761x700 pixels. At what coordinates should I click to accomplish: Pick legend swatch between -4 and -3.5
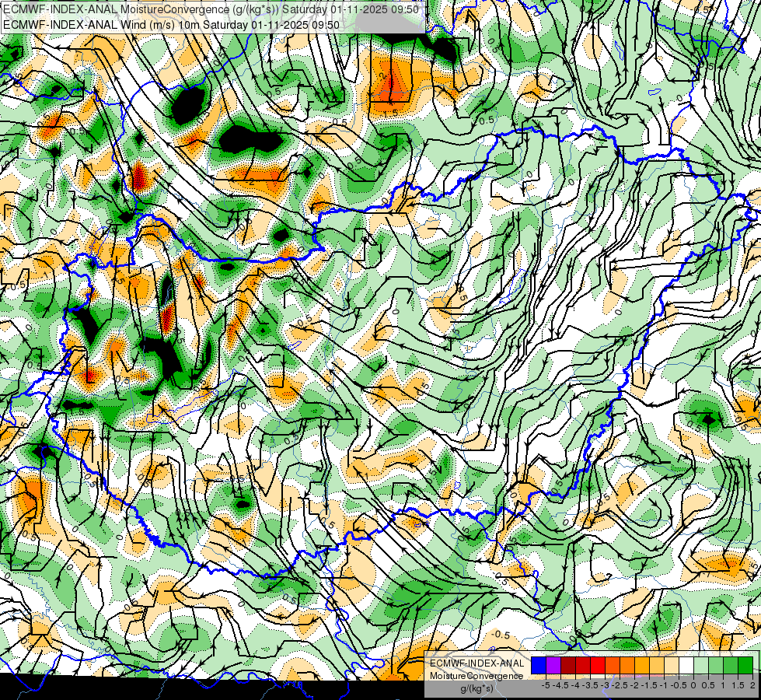pyautogui.click(x=583, y=666)
